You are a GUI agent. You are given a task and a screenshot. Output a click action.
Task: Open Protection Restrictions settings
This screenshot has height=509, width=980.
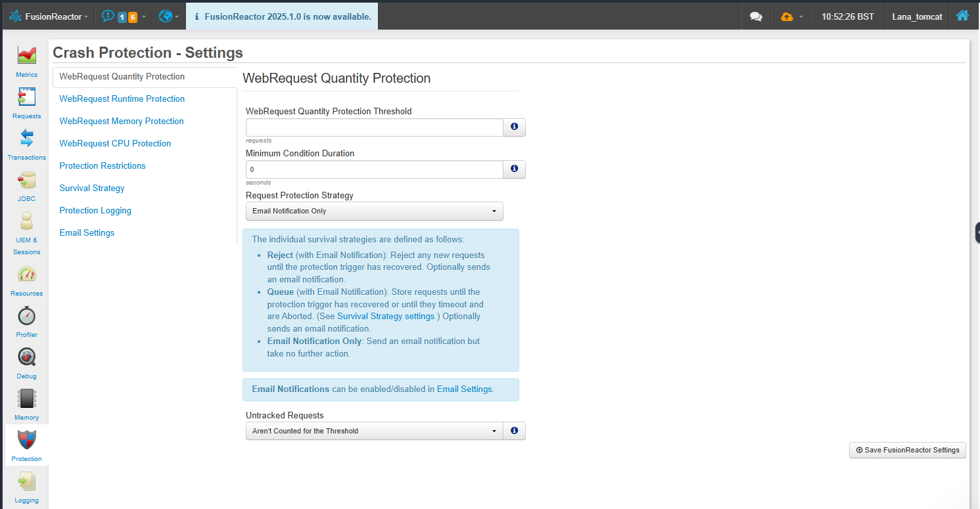103,166
